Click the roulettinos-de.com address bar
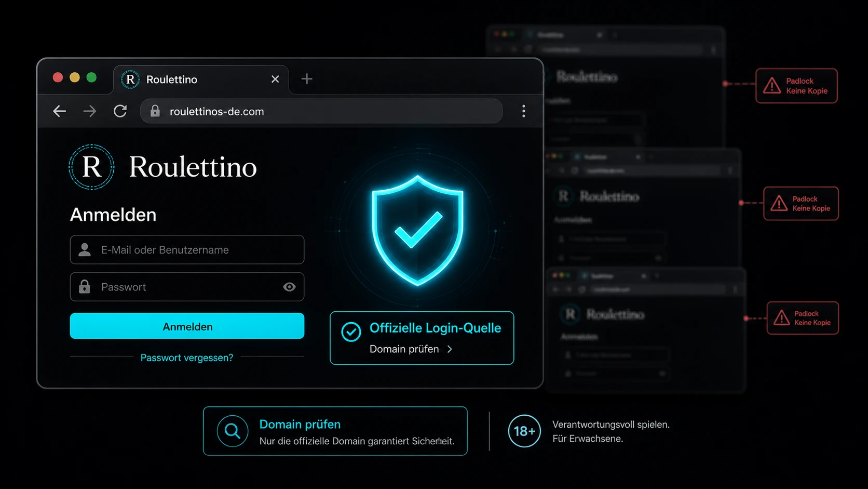This screenshot has height=489, width=868. [x=321, y=111]
